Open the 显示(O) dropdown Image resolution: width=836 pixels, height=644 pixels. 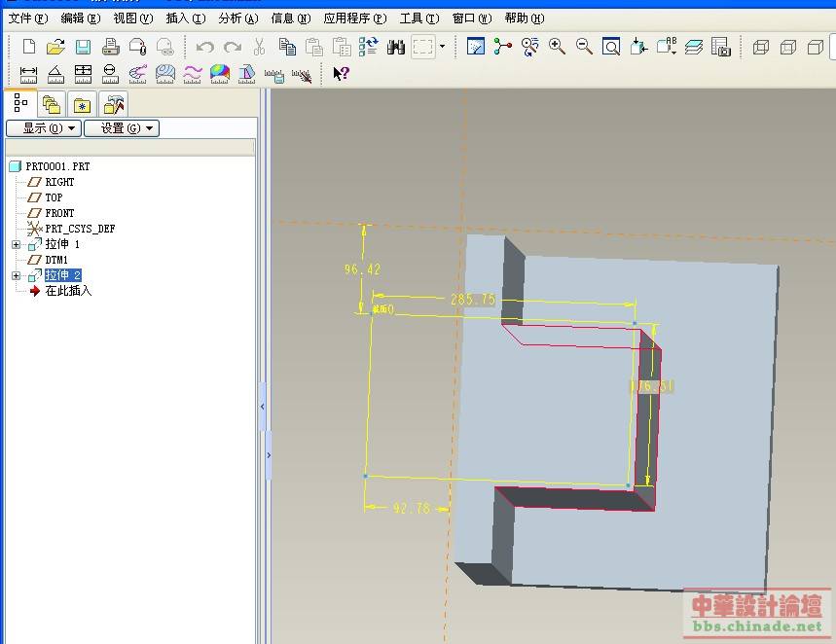tap(43, 128)
